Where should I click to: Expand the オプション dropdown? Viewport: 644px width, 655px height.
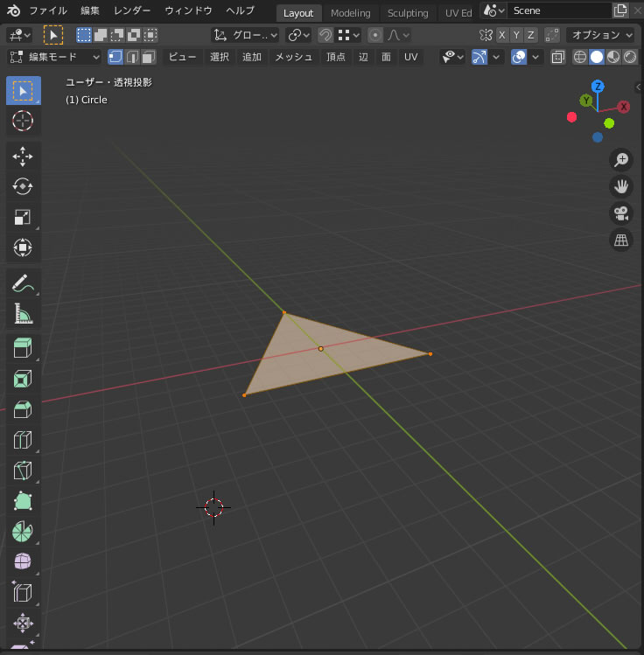click(x=601, y=35)
